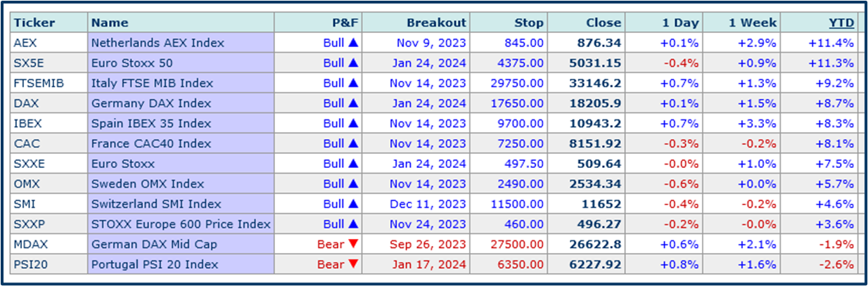868x286 pixels.
Task: Click the Bull arrow icon for DAX
Action: coord(353,104)
